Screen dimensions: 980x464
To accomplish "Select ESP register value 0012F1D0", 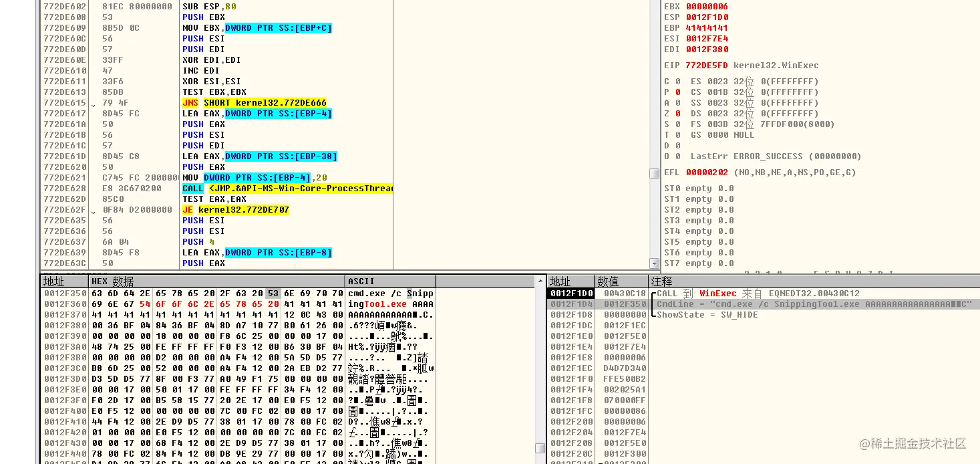I will (707, 17).
